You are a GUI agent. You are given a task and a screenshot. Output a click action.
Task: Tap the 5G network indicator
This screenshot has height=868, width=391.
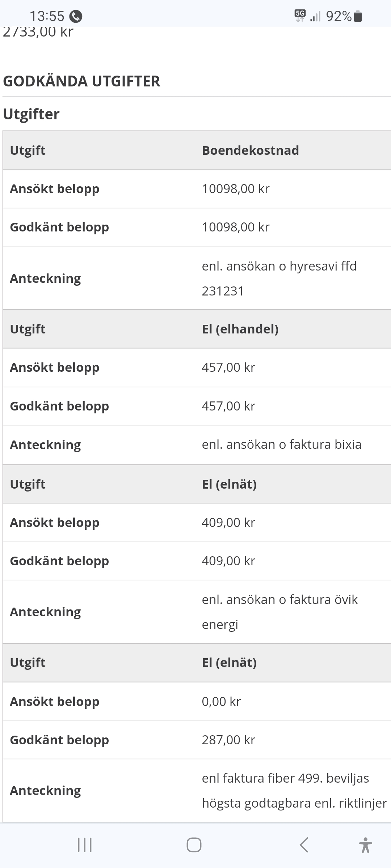tap(300, 16)
